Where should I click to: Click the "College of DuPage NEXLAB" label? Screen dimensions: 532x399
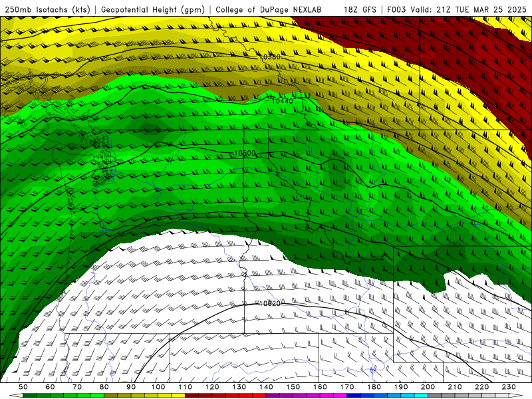(268, 9)
